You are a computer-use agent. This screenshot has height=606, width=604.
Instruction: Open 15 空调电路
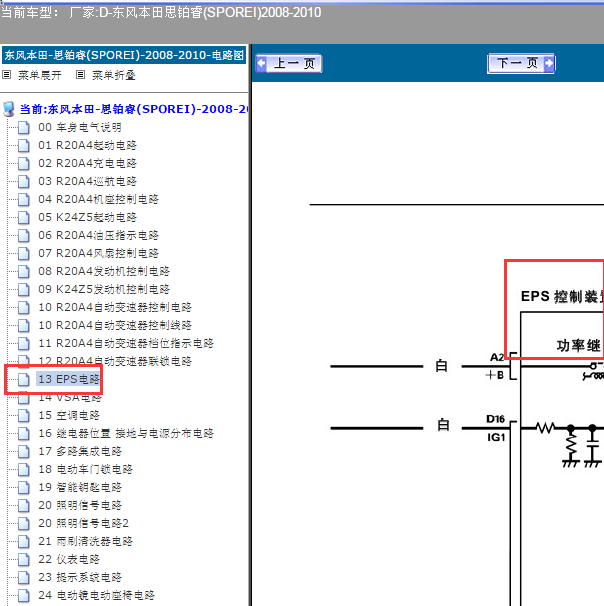(69, 415)
